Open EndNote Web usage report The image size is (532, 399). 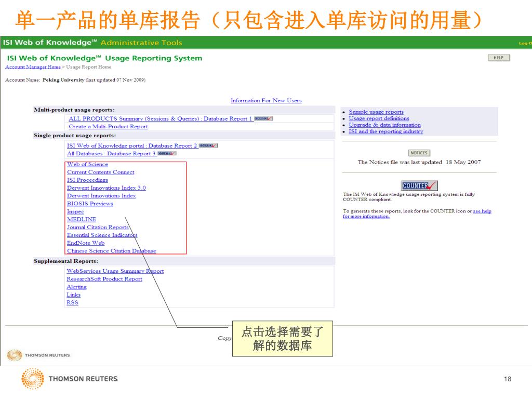86,243
